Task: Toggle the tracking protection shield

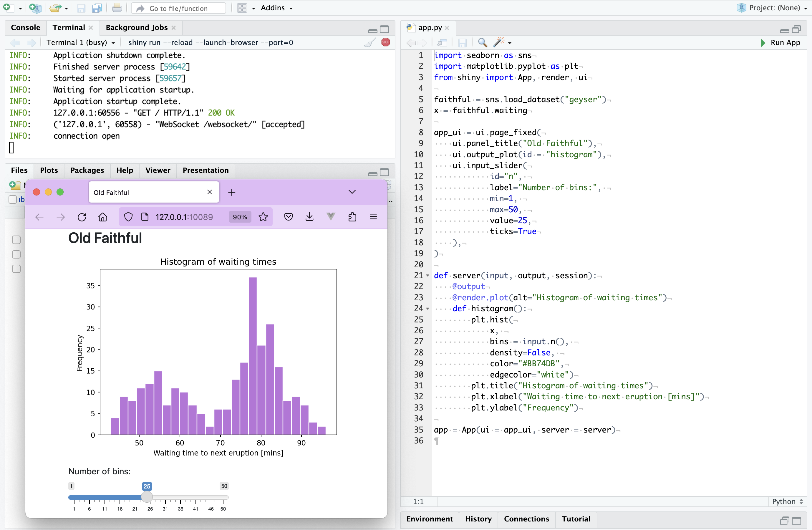Action: point(128,217)
